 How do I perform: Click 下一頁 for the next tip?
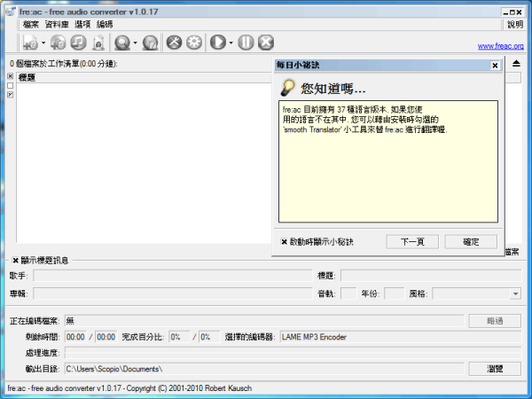click(412, 241)
